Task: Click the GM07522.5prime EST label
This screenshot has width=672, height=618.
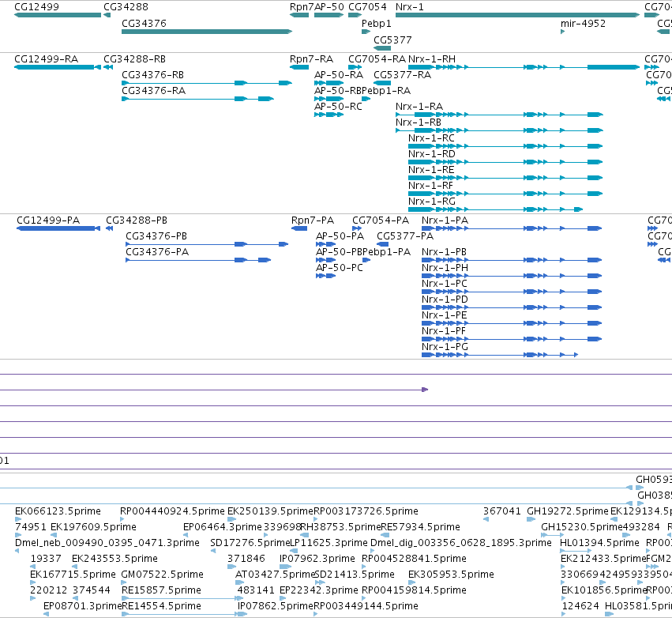Action: [x=163, y=575]
